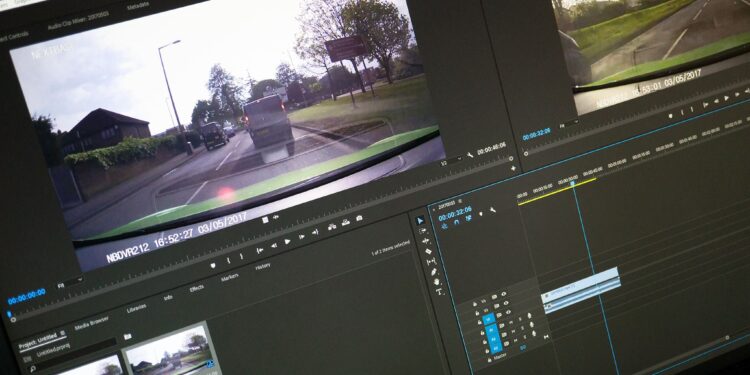The image size is (750, 375).
Task: Click Source timecode 00:00:00:00
Action: pos(27,297)
